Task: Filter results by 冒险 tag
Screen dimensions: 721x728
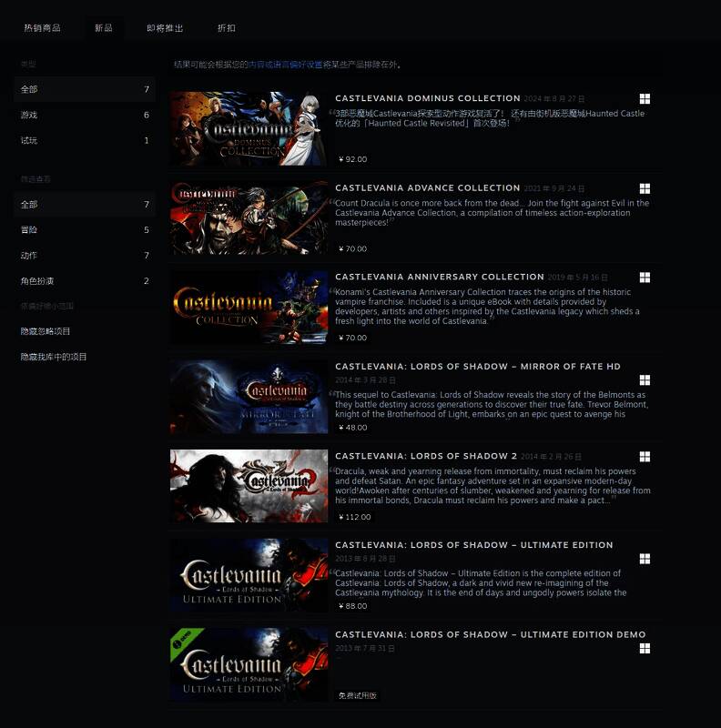Action: pyautogui.click(x=29, y=230)
